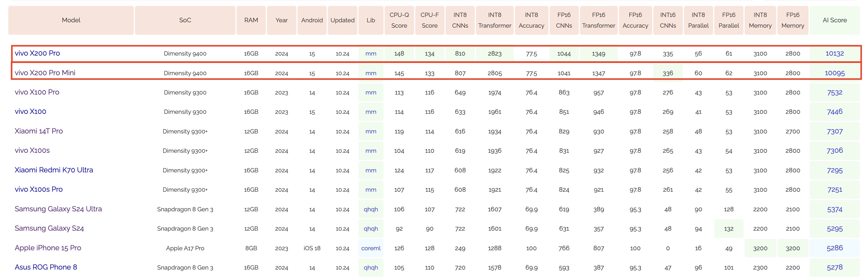868x277 pixels.
Task: Click AI Score 5374 for Galaxy S24 Ultra
Action: click(x=835, y=209)
